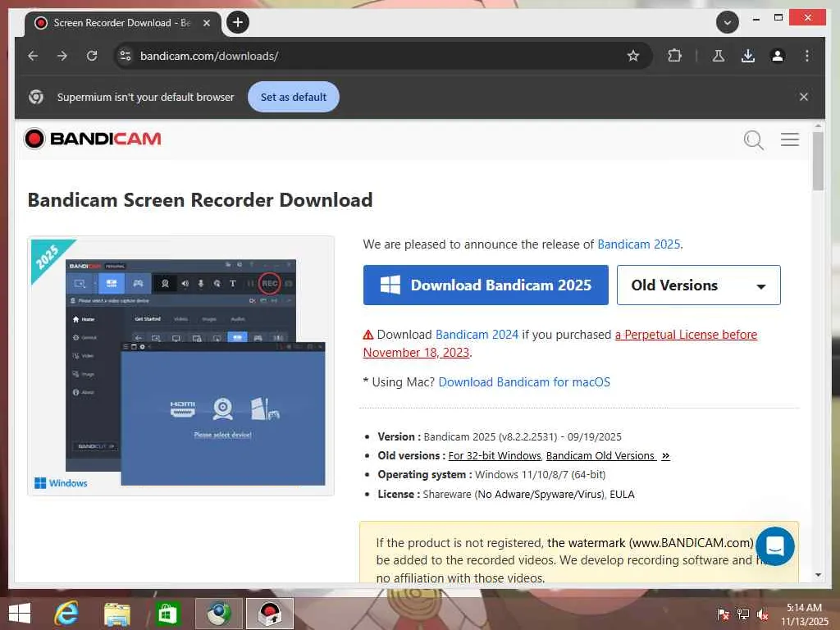
Task: Open File Explorer from taskbar
Action: [x=117, y=614]
